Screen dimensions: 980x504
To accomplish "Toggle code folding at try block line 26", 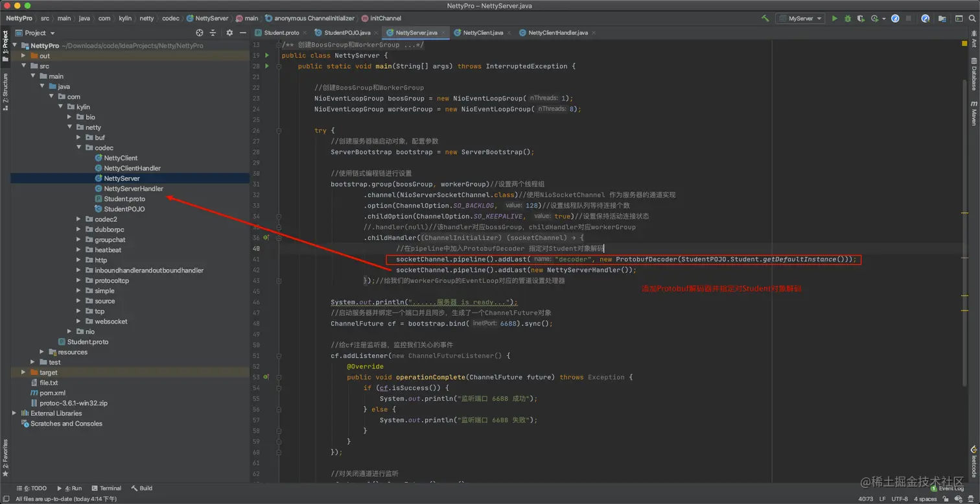I will 279,130.
